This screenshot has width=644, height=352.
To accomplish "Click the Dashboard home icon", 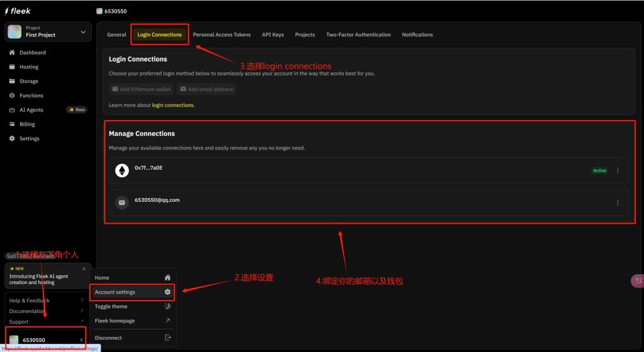I will pos(12,53).
